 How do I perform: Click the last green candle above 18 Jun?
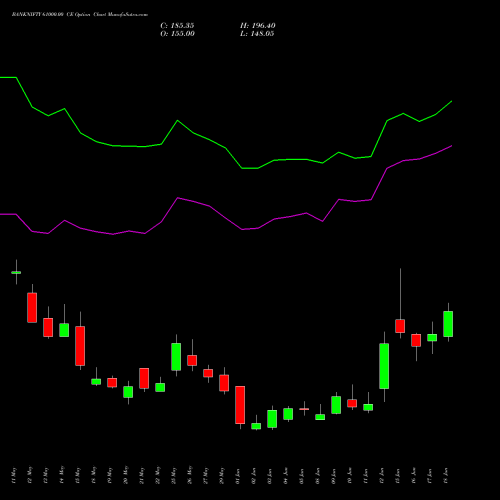click(448, 324)
